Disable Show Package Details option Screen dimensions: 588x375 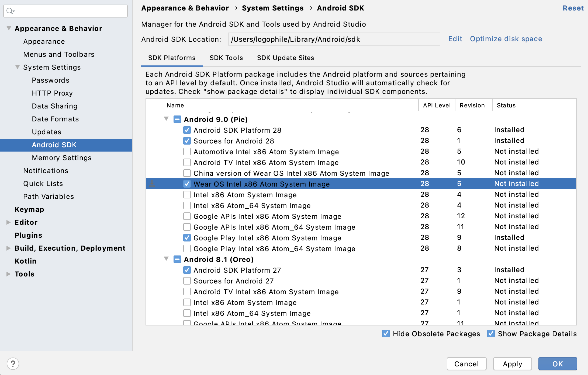coord(491,334)
